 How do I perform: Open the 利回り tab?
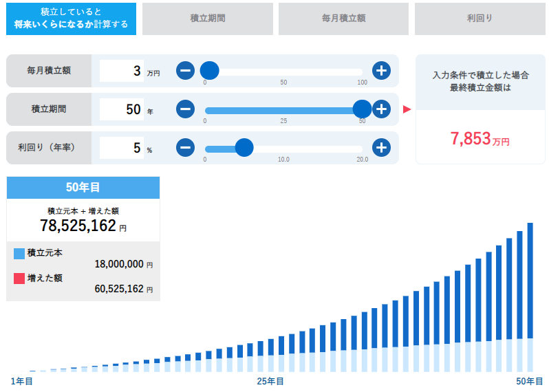pyautogui.click(x=480, y=19)
